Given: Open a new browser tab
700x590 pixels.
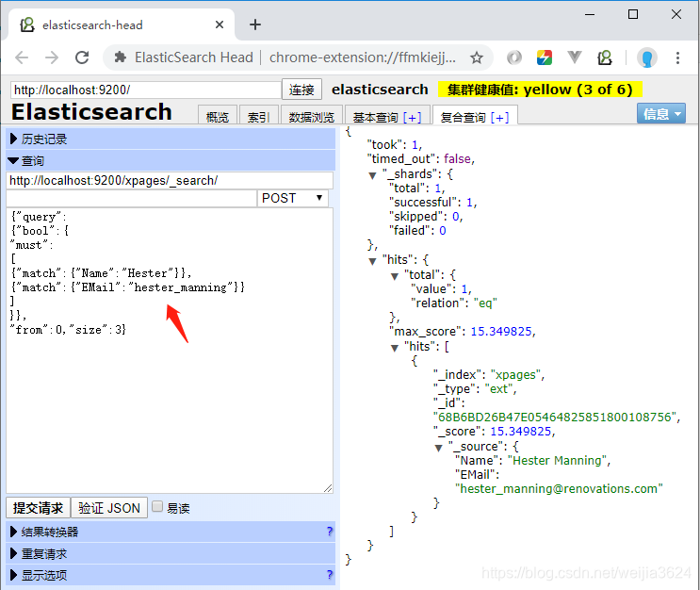Looking at the screenshot, I should click(x=255, y=25).
